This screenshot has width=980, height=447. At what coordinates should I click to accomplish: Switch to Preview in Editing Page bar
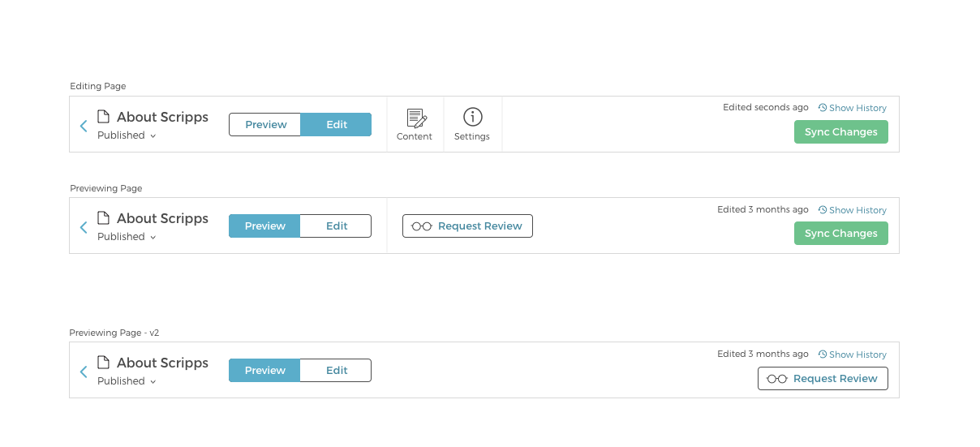click(265, 124)
